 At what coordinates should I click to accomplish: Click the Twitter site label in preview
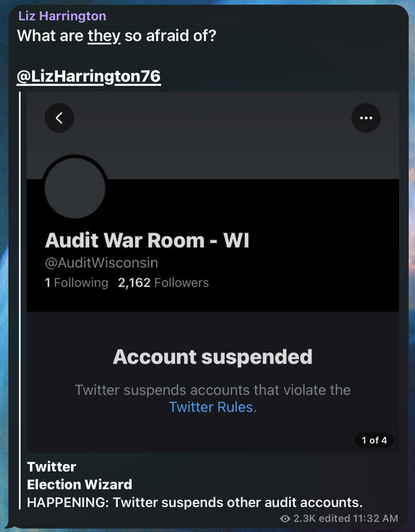pos(52,467)
